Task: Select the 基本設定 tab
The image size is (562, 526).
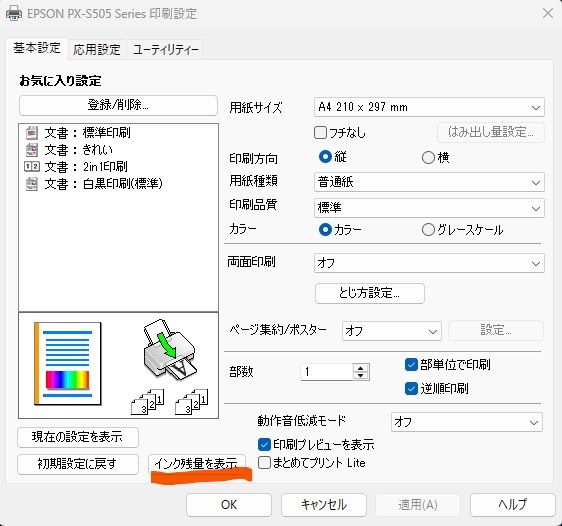Action: tap(37, 48)
